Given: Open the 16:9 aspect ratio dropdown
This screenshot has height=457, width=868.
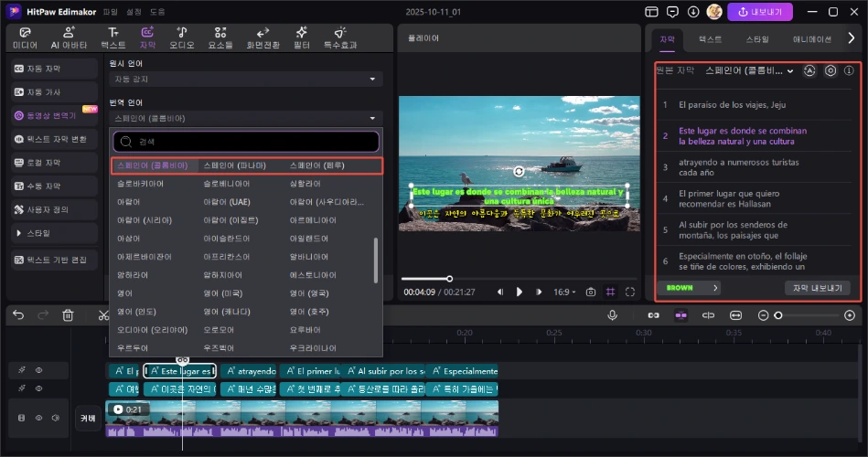Looking at the screenshot, I should (x=565, y=292).
